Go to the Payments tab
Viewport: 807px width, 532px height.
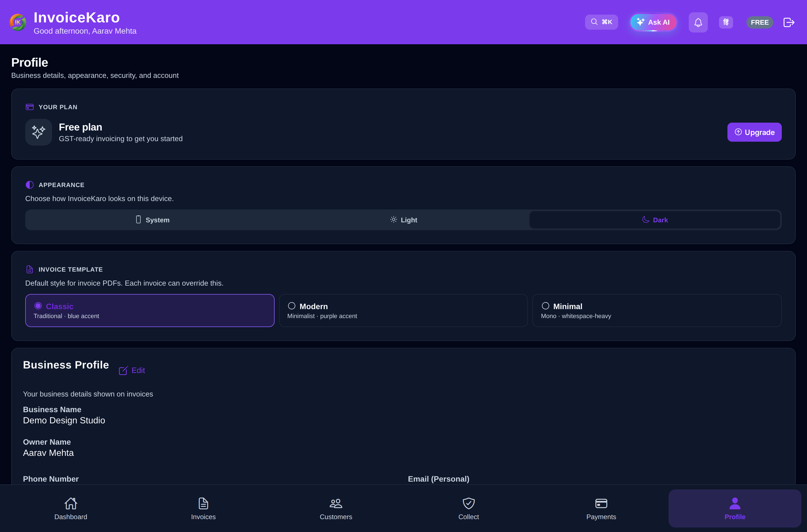(x=601, y=508)
